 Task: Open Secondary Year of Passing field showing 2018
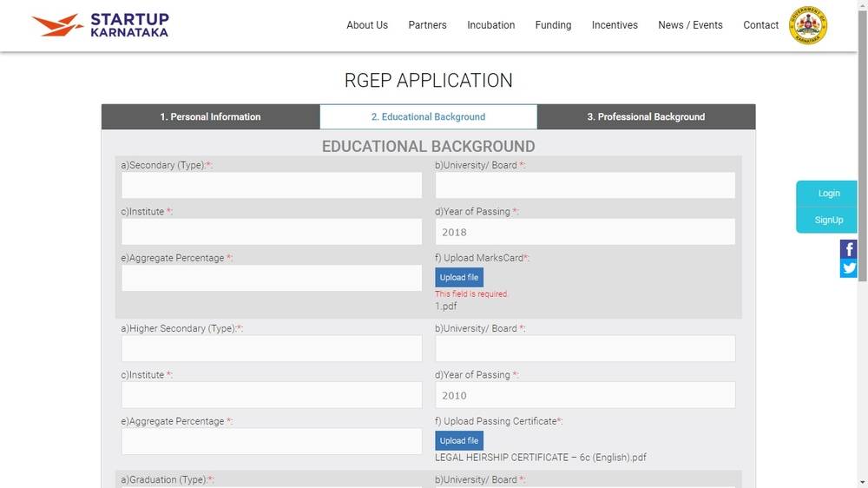click(x=585, y=232)
